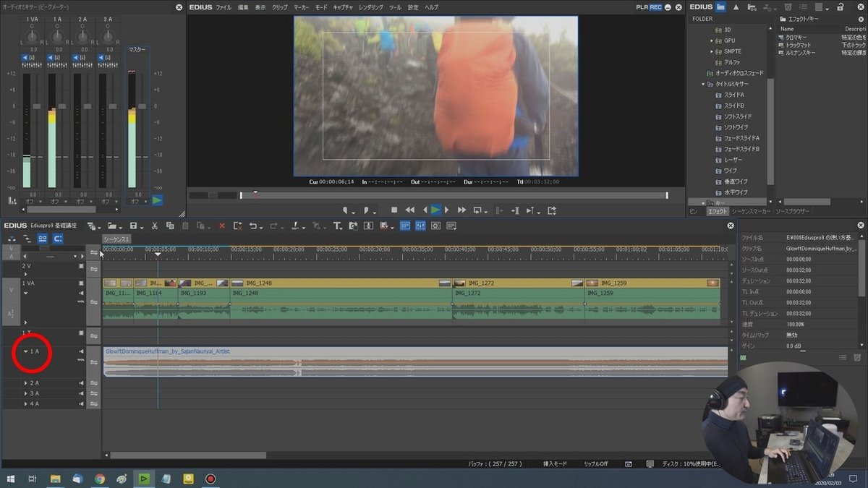Click the Undo arrow icon
Image resolution: width=868 pixels, height=488 pixels.
click(252, 226)
